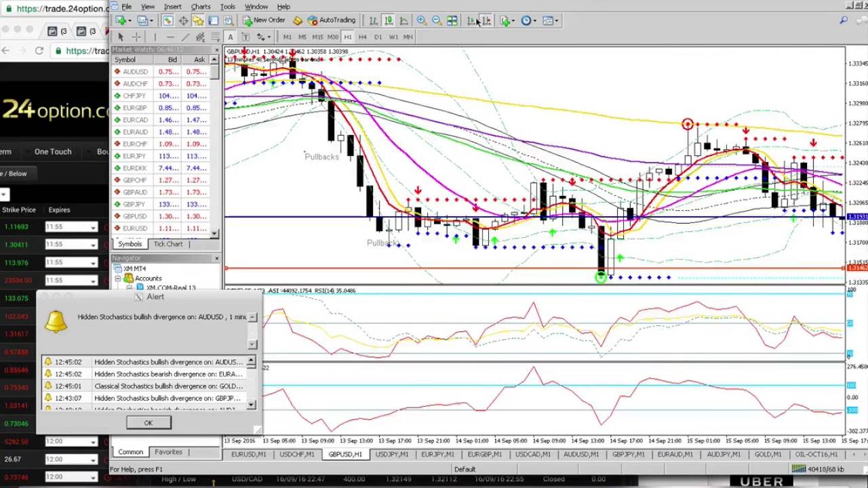Toggle the Data Window toolbar icon
Viewport: 868px width, 488px height.
[183, 20]
